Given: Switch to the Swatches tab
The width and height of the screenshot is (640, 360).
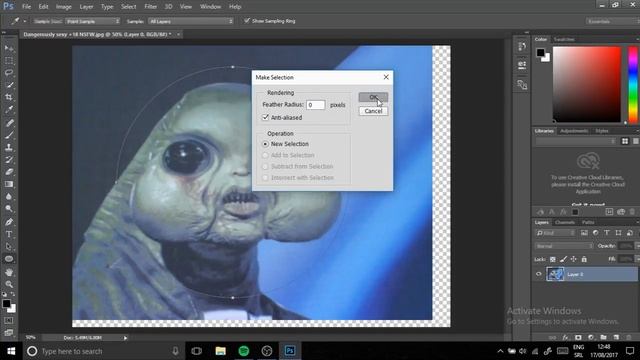Looking at the screenshot, I should tap(564, 40).
